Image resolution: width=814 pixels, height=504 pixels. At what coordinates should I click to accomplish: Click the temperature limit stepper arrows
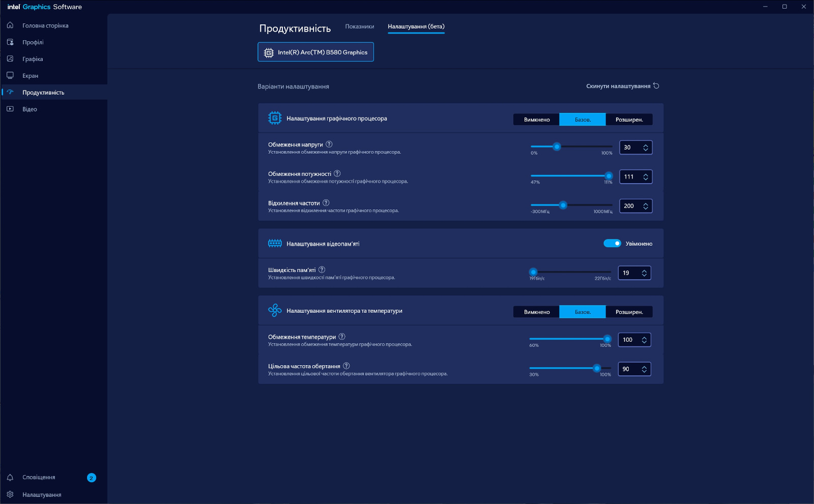644,340
